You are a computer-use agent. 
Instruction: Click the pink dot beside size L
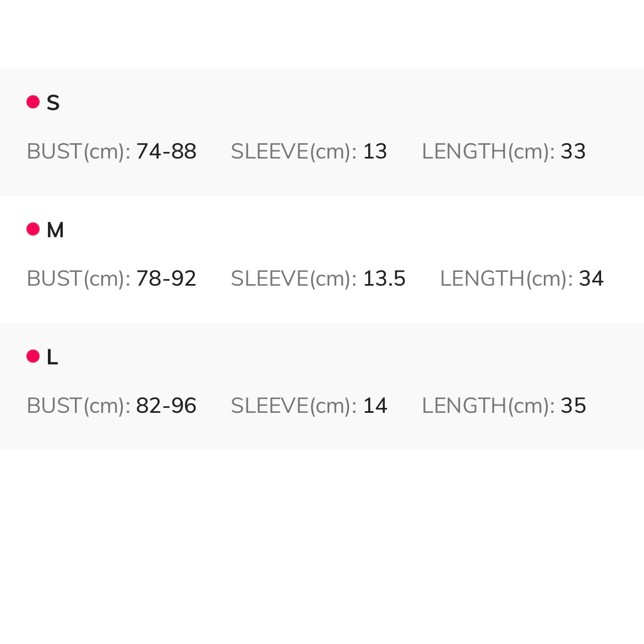click(33, 356)
